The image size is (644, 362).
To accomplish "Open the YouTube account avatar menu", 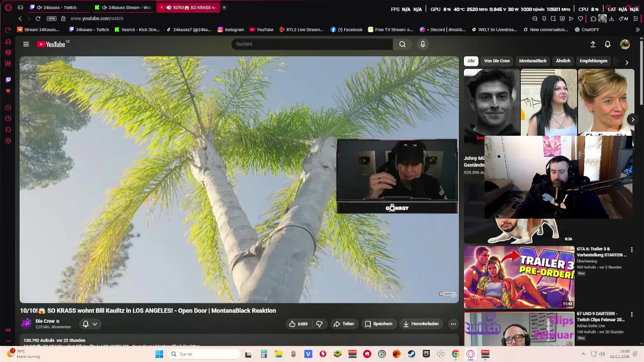I will pos(625,44).
